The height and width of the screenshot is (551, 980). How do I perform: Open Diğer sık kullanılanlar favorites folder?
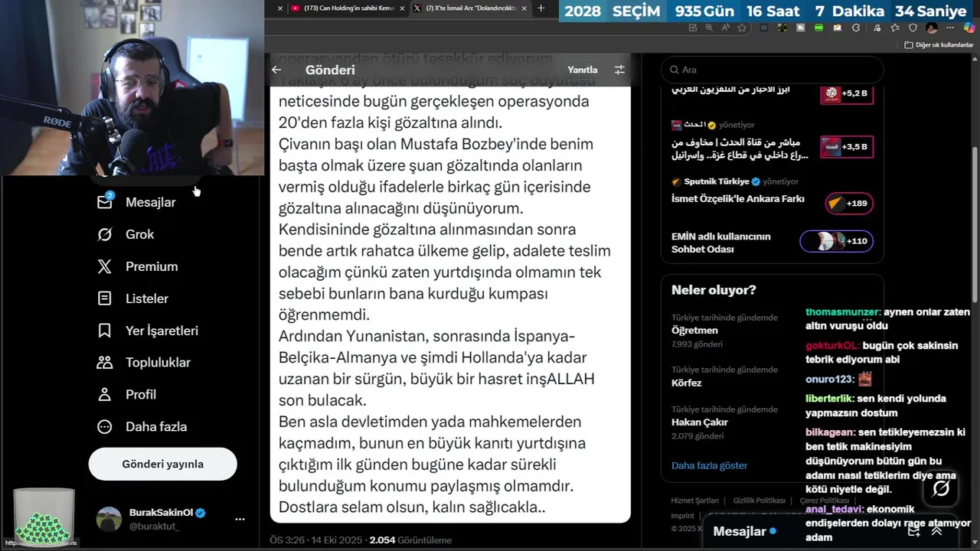point(939,44)
